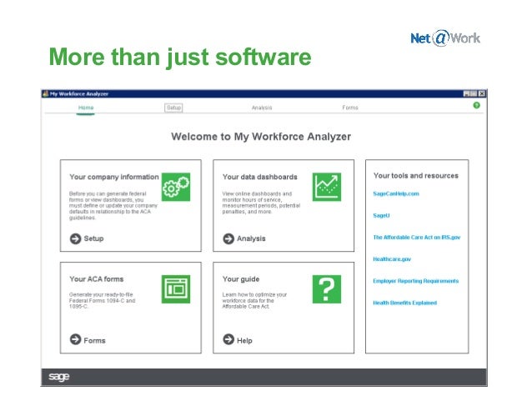The width and height of the screenshot is (532, 411).
Task: Switch to the Forms tab
Action: click(x=350, y=108)
